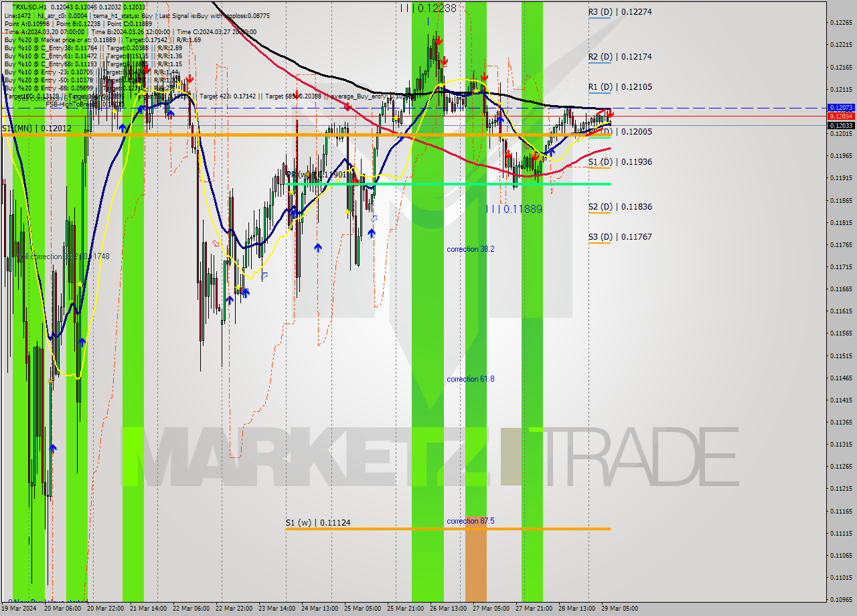Screen dimensions: 857x616
Task: Click the 'Buy %20 @ Market price' line
Action: 102,40
